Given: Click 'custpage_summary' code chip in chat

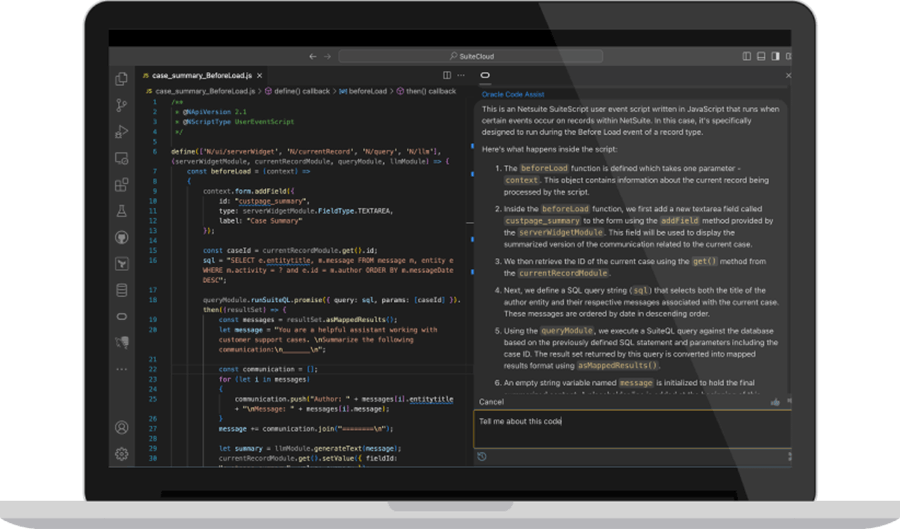Looking at the screenshot, I should [542, 221].
